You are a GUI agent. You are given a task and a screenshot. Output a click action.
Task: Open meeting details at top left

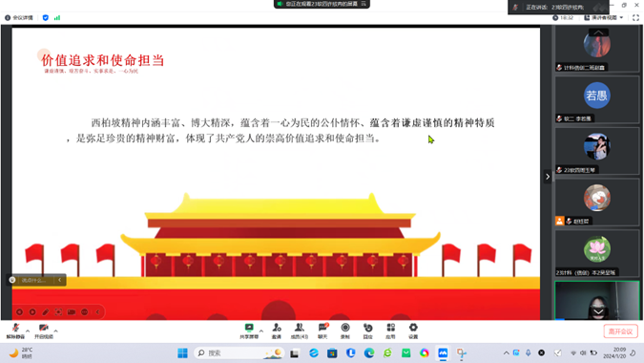19,18
